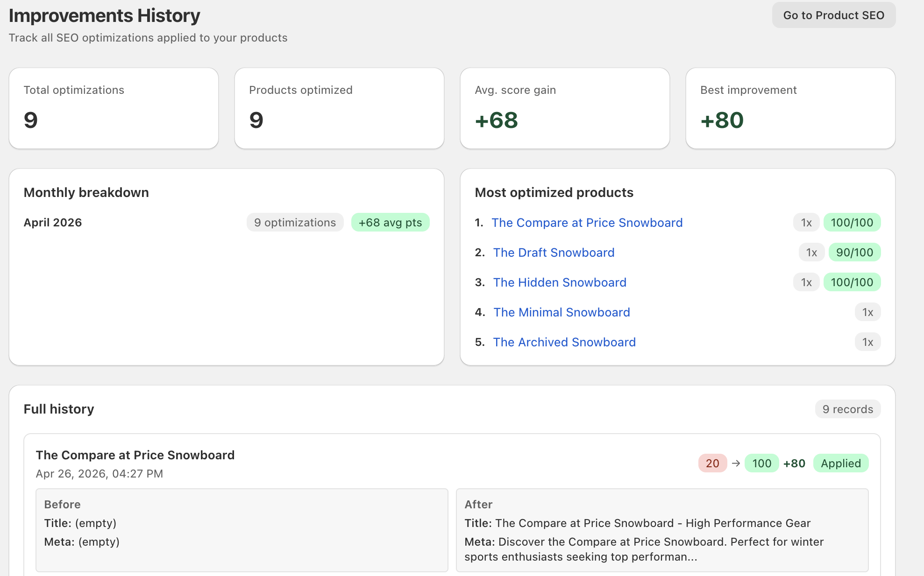Click the Before Title: (empty) line
This screenshot has width=924, height=576.
click(80, 523)
